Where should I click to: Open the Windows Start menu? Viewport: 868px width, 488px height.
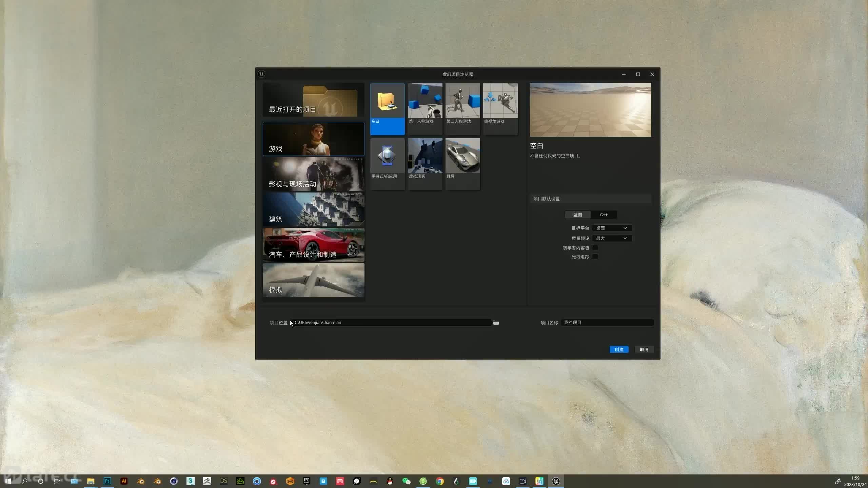(8, 481)
